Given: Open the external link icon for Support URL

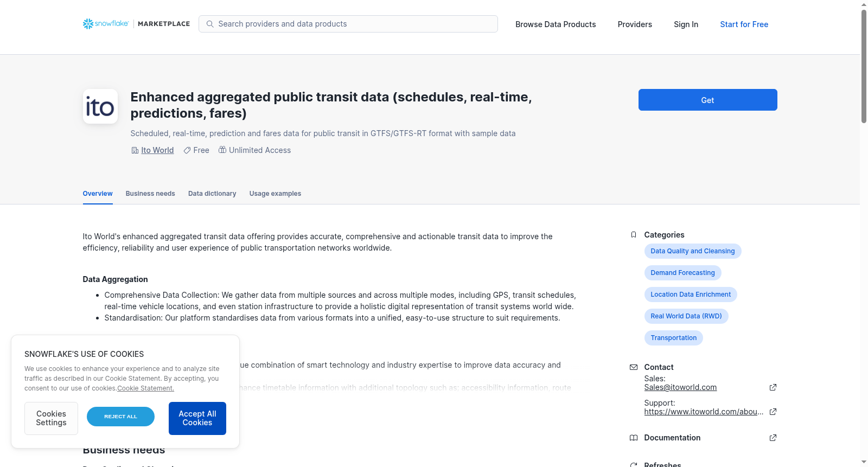Looking at the screenshot, I should pos(773,412).
